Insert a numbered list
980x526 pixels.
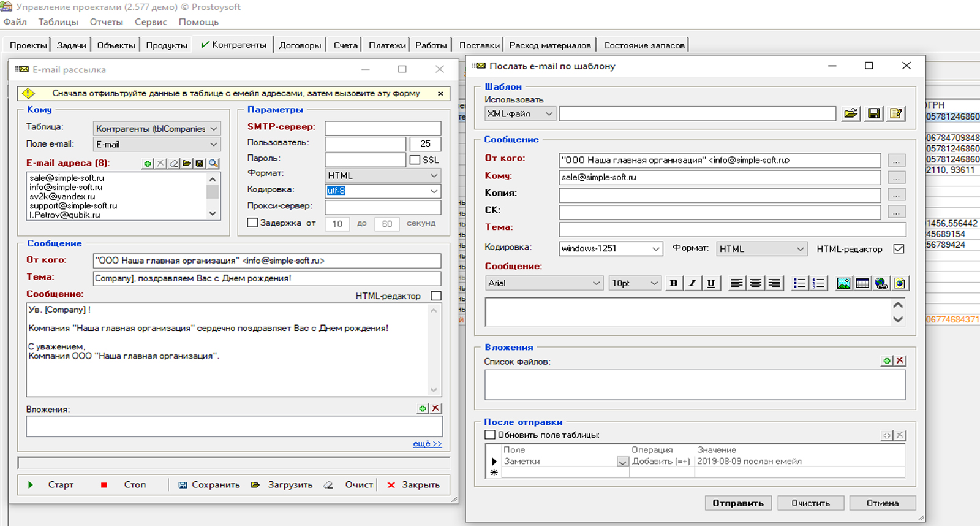point(819,283)
